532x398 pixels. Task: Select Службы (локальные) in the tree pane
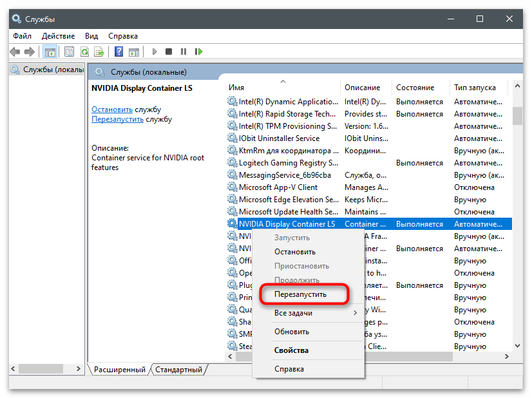(53, 70)
